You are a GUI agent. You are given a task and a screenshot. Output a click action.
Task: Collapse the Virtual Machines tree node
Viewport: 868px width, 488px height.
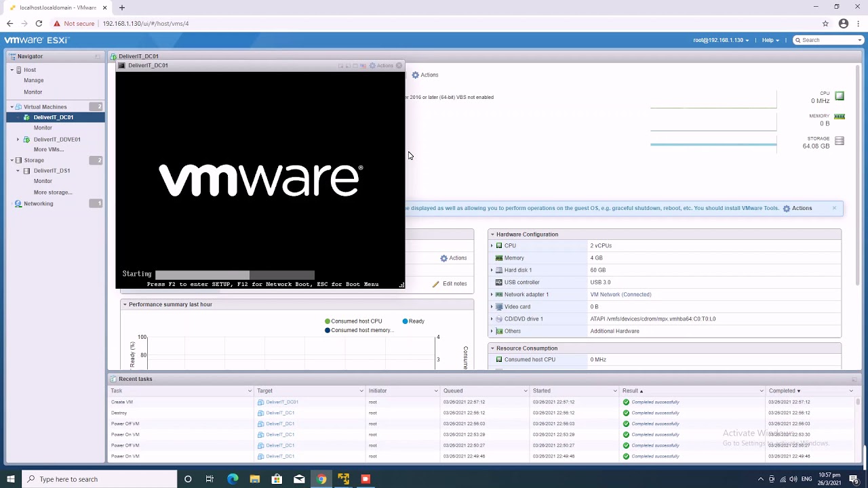click(12, 106)
